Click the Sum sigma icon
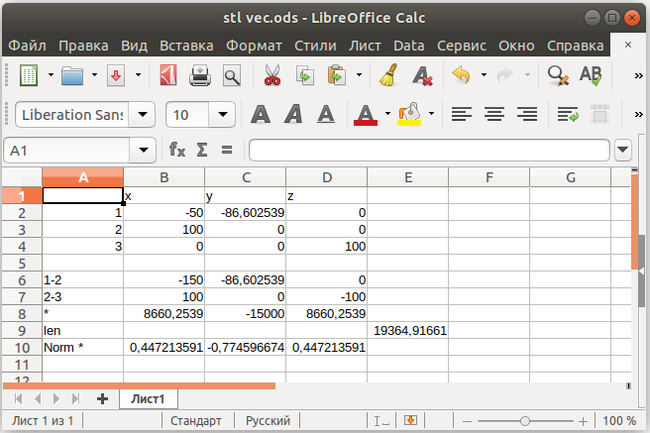650x433 pixels. point(201,150)
